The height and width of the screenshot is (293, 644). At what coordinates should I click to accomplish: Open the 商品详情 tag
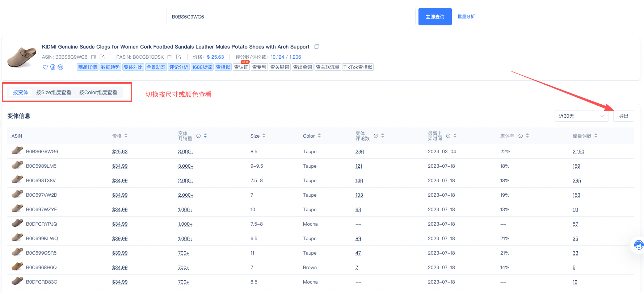point(88,67)
